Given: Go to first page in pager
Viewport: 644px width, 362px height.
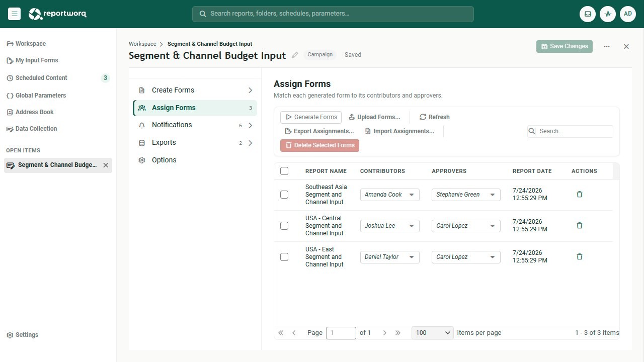Looking at the screenshot, I should click(x=281, y=333).
